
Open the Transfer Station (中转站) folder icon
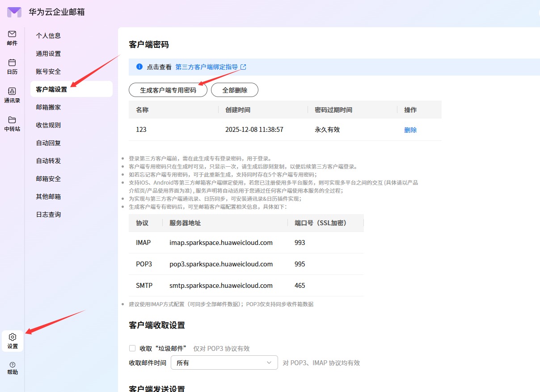[x=12, y=120]
